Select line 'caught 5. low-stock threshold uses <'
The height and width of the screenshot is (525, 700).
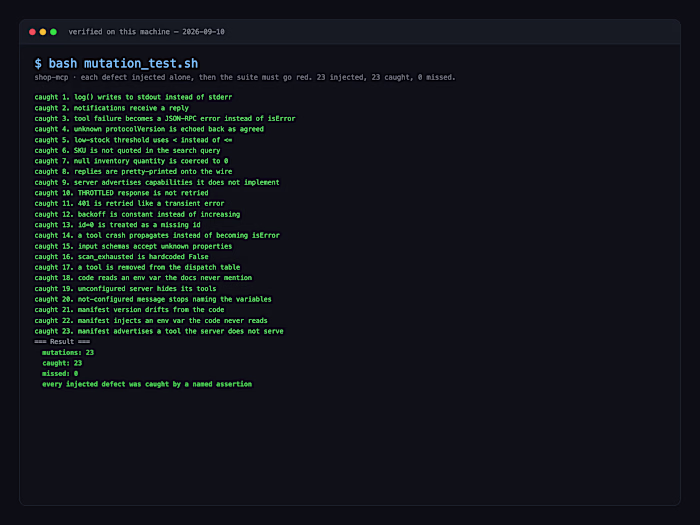click(133, 140)
